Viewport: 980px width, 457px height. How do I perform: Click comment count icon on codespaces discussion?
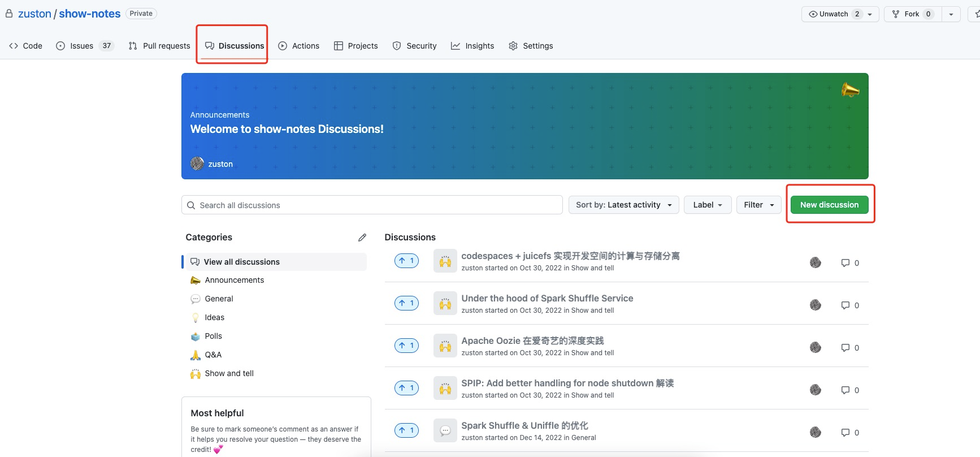(845, 263)
